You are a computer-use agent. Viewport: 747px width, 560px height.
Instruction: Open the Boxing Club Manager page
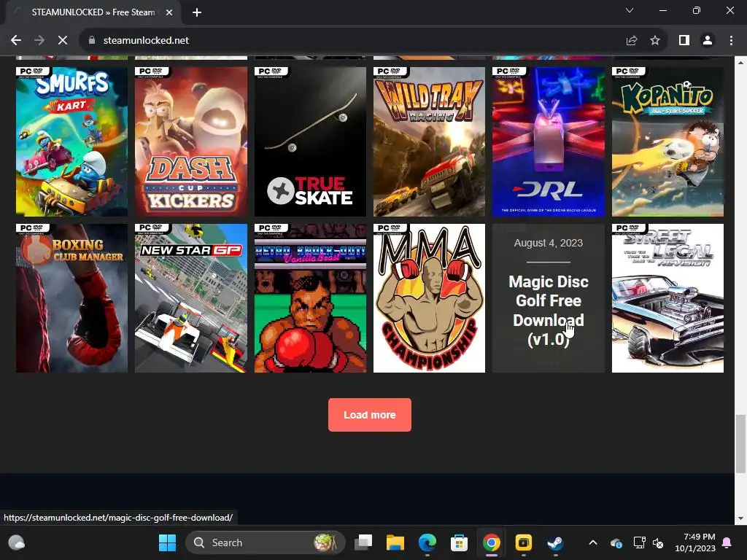(72, 298)
